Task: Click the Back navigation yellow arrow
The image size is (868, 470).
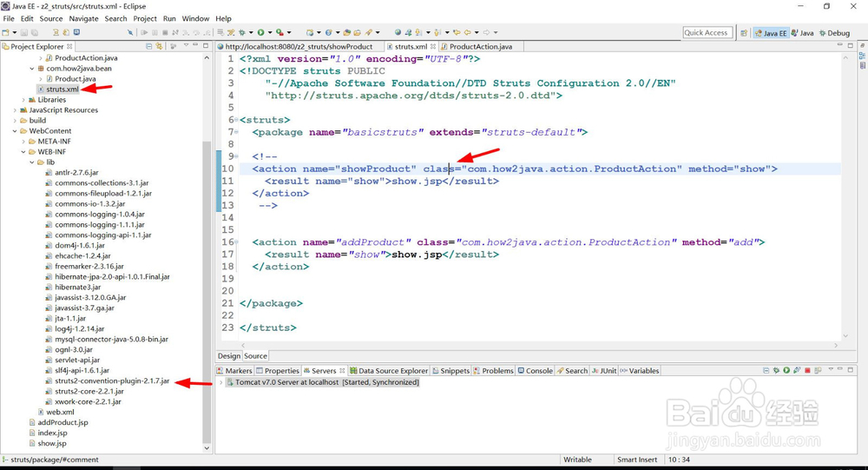Action: pos(468,32)
